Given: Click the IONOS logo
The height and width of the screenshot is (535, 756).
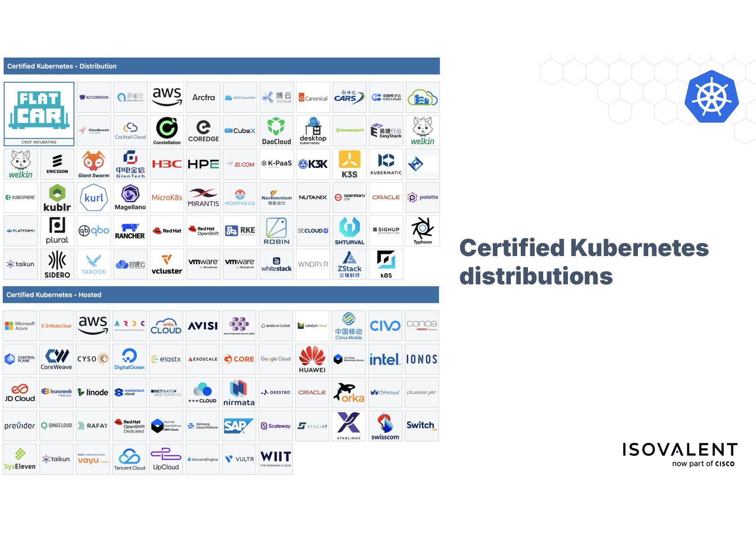Looking at the screenshot, I should [422, 359].
